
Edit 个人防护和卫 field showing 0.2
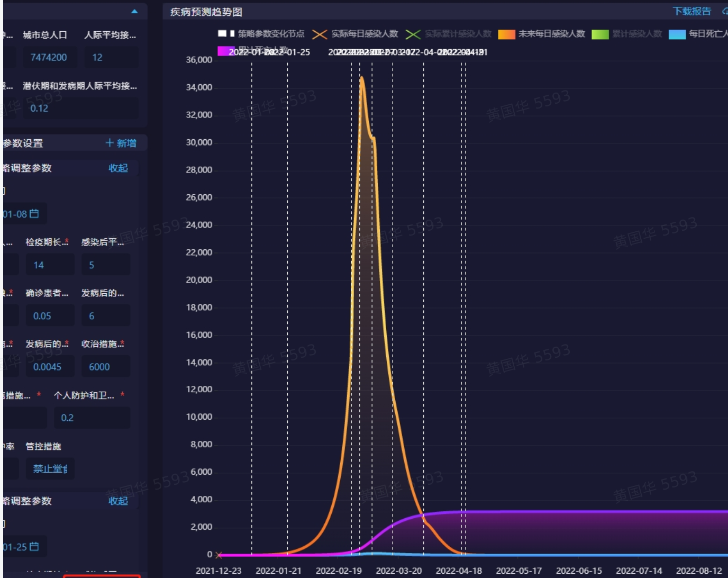coord(92,418)
